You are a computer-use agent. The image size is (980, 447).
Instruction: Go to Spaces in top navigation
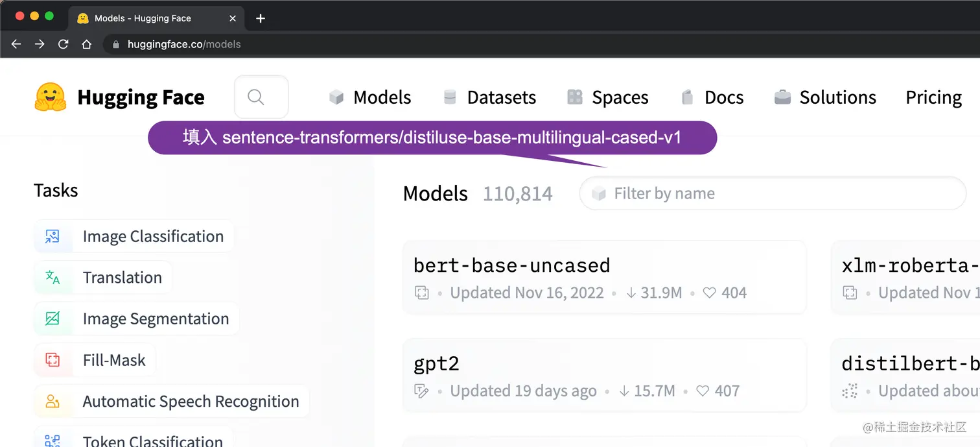pos(607,97)
